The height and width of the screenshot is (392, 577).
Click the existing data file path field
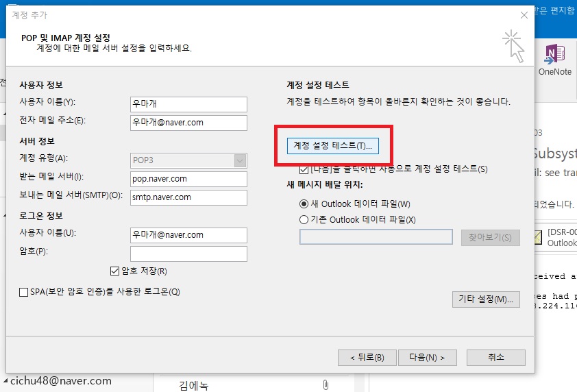376,236
